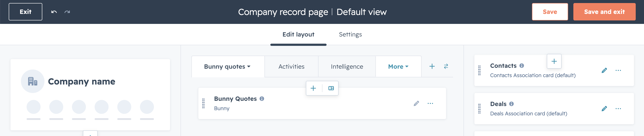Open more options for Bunny Quotes card

tap(430, 103)
